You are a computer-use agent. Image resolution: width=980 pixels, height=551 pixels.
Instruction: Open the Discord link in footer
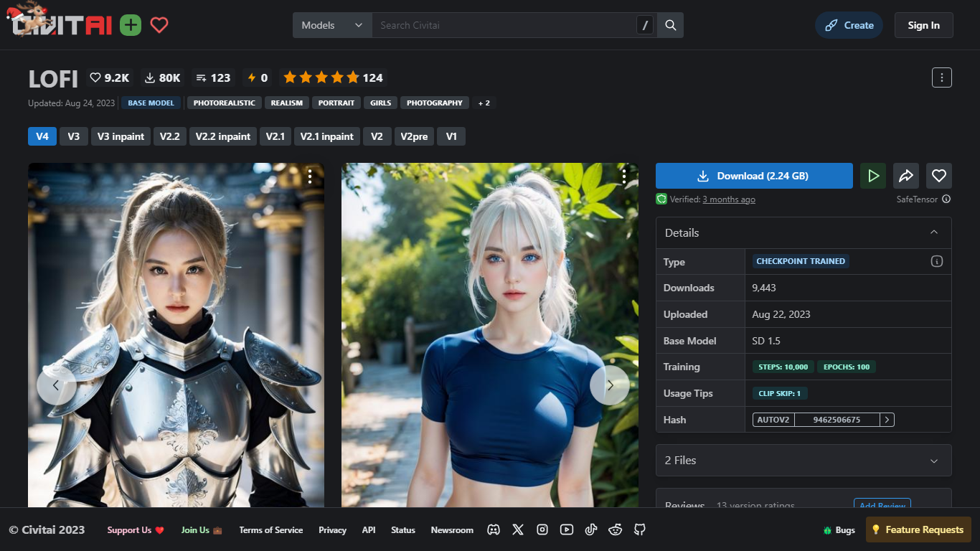coord(494,529)
